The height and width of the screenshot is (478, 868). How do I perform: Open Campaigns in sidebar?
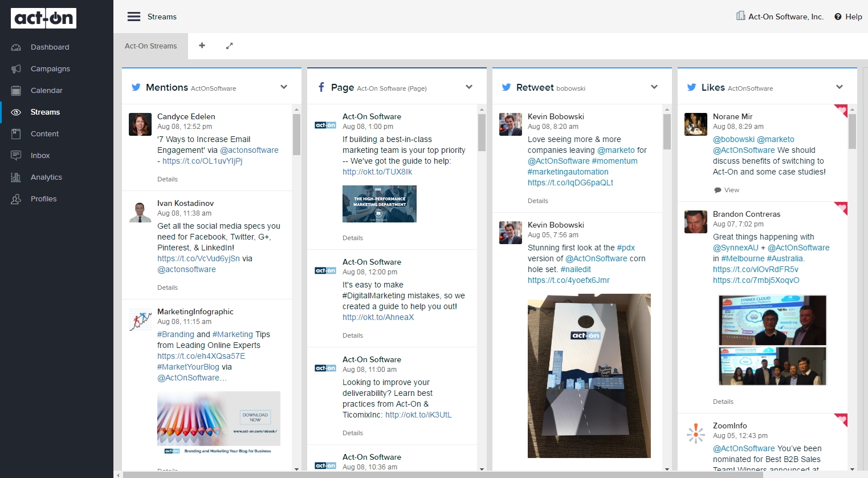[x=50, y=69]
